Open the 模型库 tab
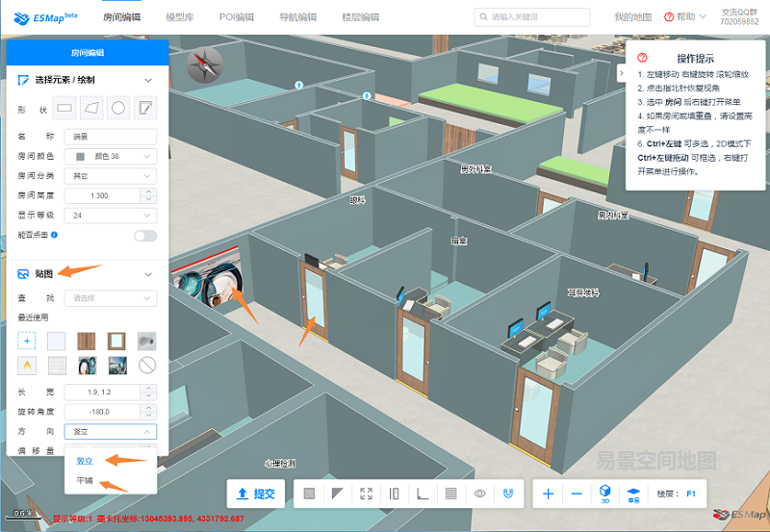The width and height of the screenshot is (770, 532). coord(180,17)
